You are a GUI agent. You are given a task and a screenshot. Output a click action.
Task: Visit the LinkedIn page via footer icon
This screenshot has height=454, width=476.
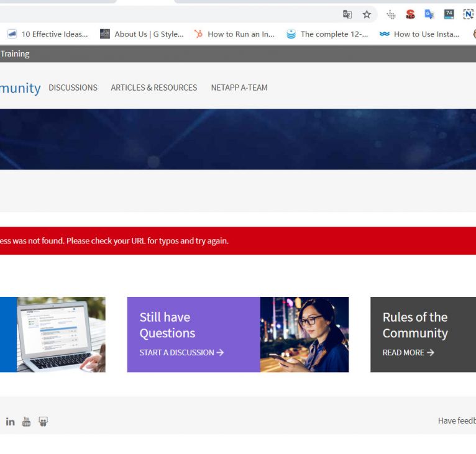tap(11, 422)
